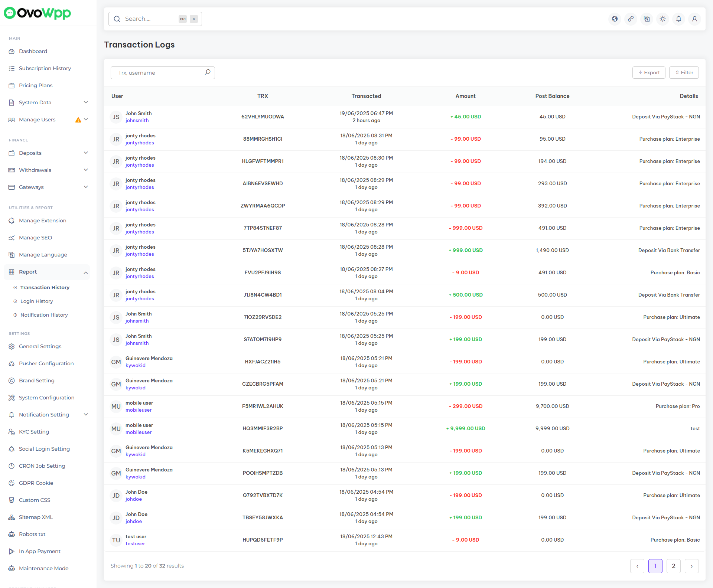Toggle light/dark theme sun icon
Screen dimensions: 713x588
tap(663, 19)
